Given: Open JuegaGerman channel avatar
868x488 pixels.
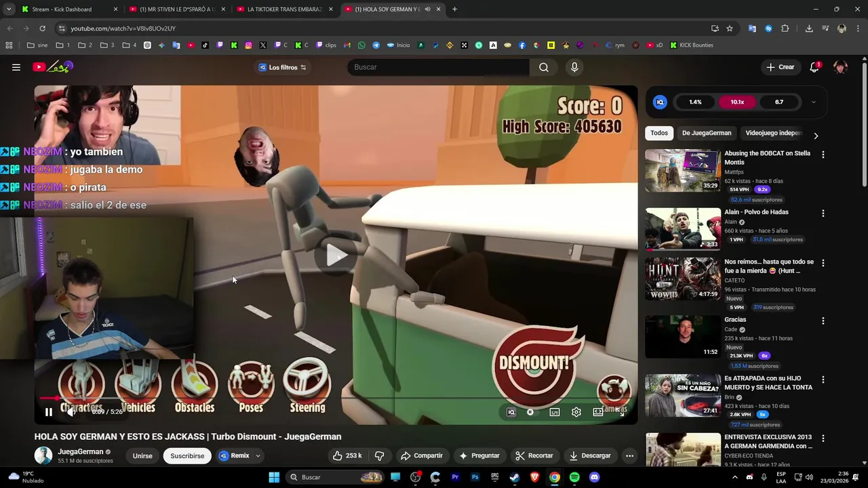Looking at the screenshot, I should (43, 455).
